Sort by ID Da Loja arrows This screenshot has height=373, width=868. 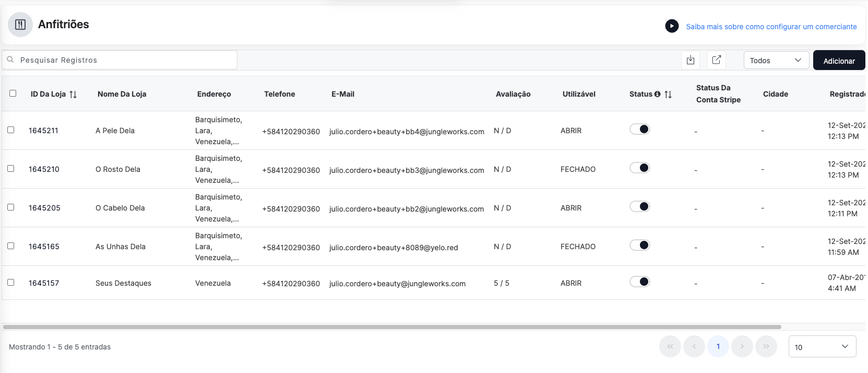(x=73, y=95)
